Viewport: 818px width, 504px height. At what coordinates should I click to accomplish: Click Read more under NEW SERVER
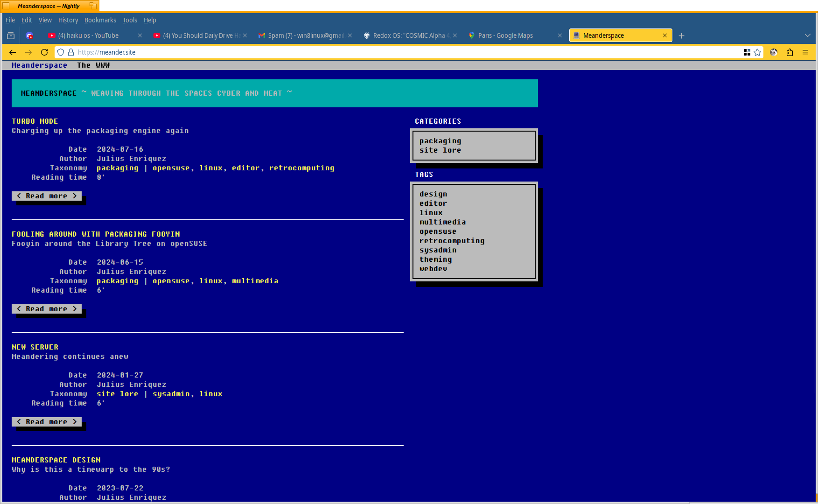tap(46, 421)
